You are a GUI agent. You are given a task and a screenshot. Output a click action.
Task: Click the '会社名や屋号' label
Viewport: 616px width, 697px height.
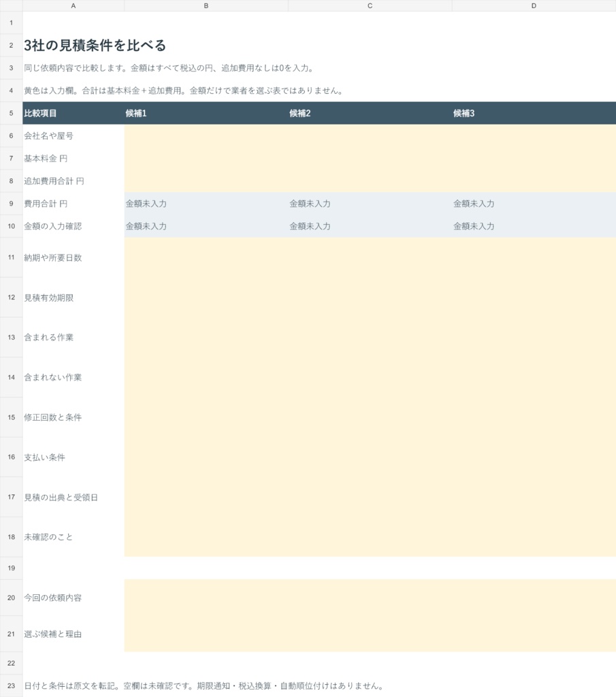(x=49, y=135)
